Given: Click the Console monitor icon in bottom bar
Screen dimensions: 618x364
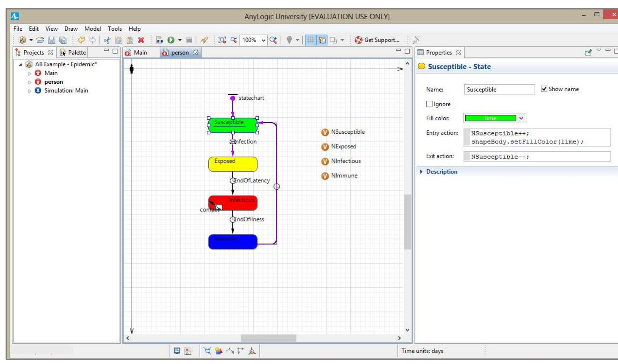Looking at the screenshot, I should tap(177, 351).
